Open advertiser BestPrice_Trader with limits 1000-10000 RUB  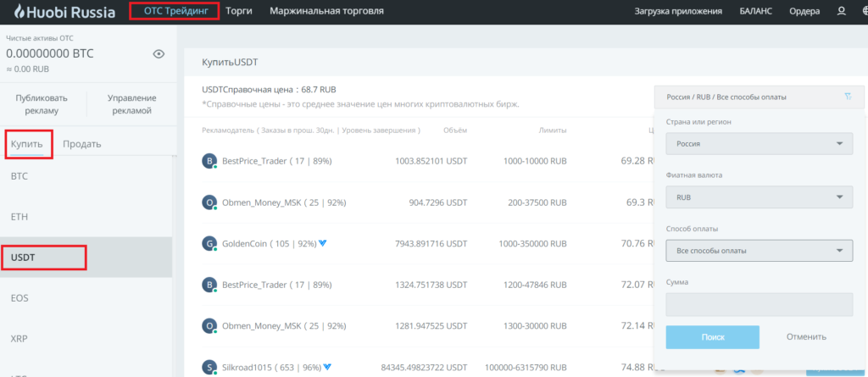277,161
